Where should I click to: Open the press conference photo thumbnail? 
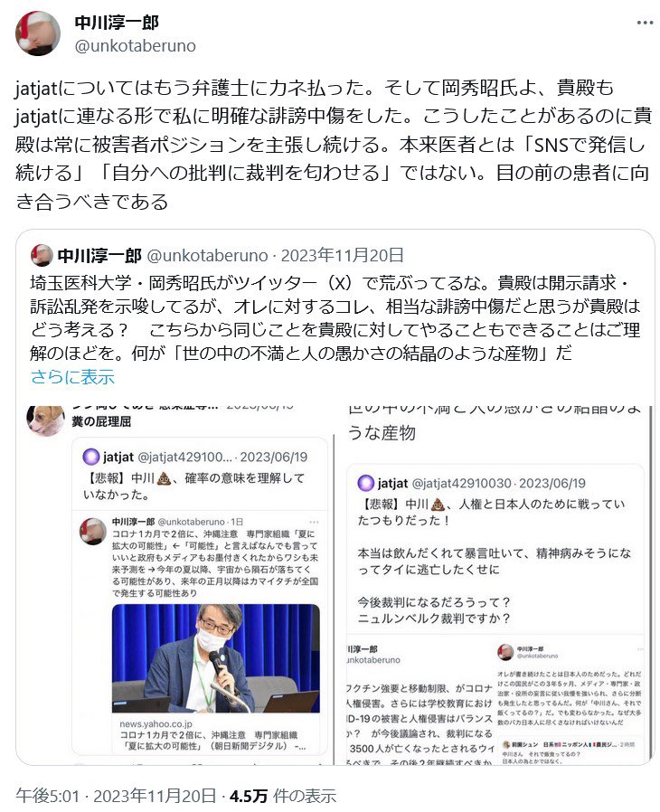(216, 658)
